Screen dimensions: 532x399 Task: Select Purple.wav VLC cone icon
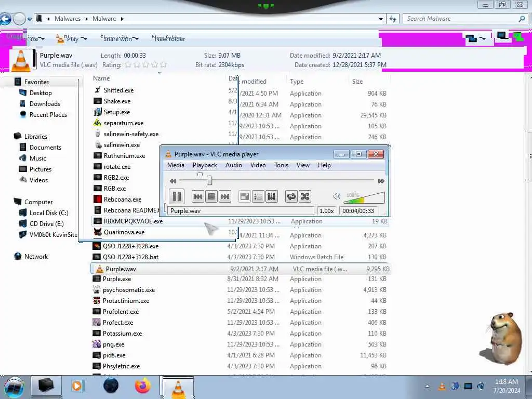[99, 269]
